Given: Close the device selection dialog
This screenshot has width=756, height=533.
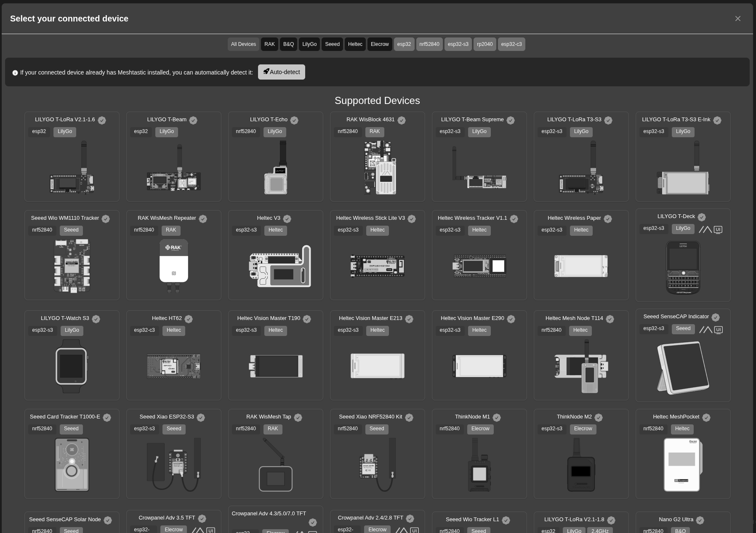Looking at the screenshot, I should point(737,19).
